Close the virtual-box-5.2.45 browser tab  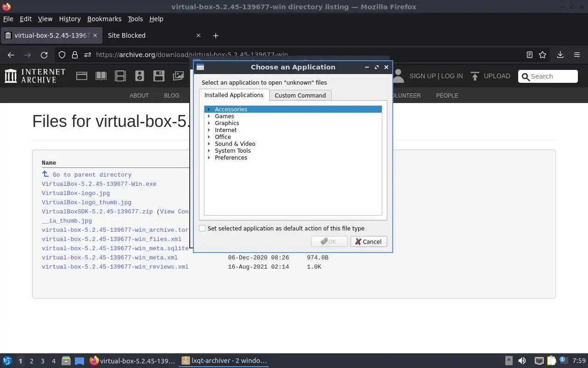click(x=95, y=35)
